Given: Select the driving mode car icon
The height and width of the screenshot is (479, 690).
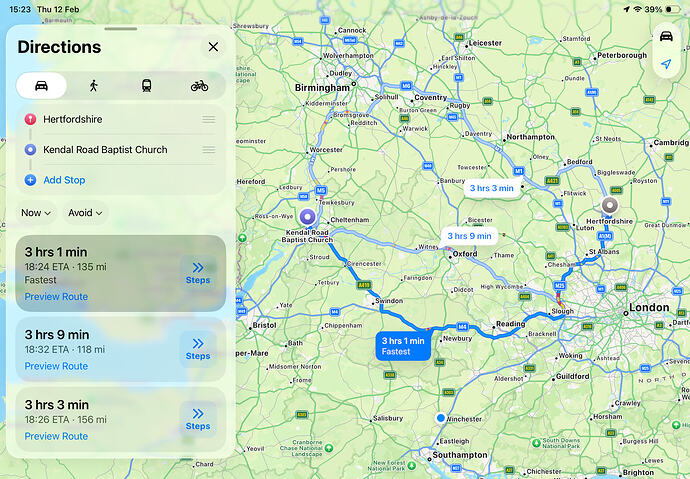Looking at the screenshot, I should 41,85.
